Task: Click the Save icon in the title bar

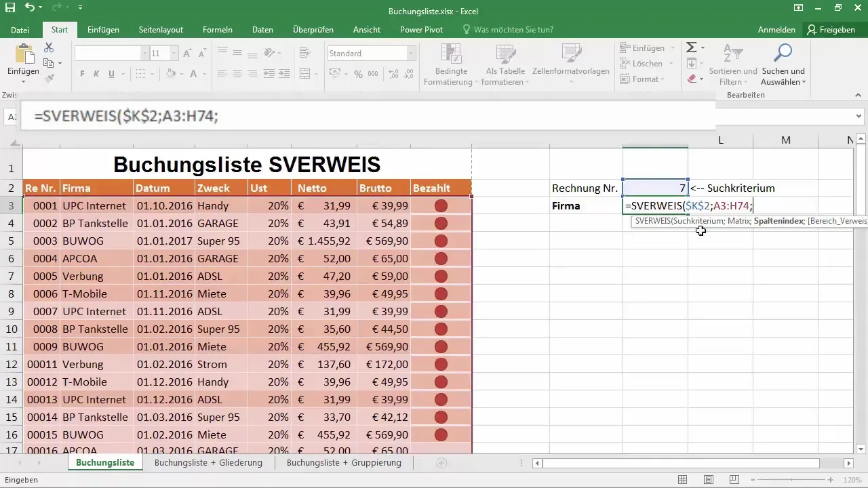Action: point(9,8)
